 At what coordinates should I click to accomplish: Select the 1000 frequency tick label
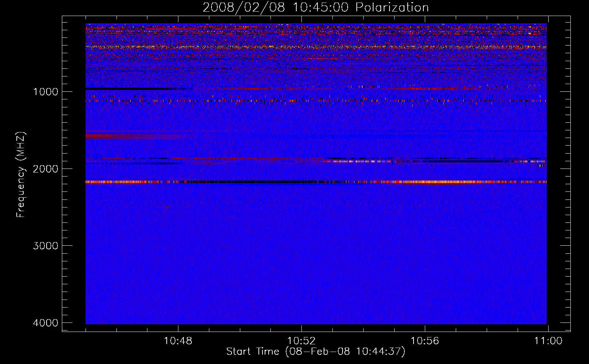tap(46, 92)
